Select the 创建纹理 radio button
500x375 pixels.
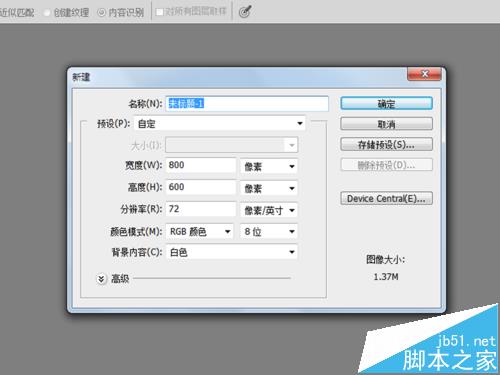tap(47, 13)
